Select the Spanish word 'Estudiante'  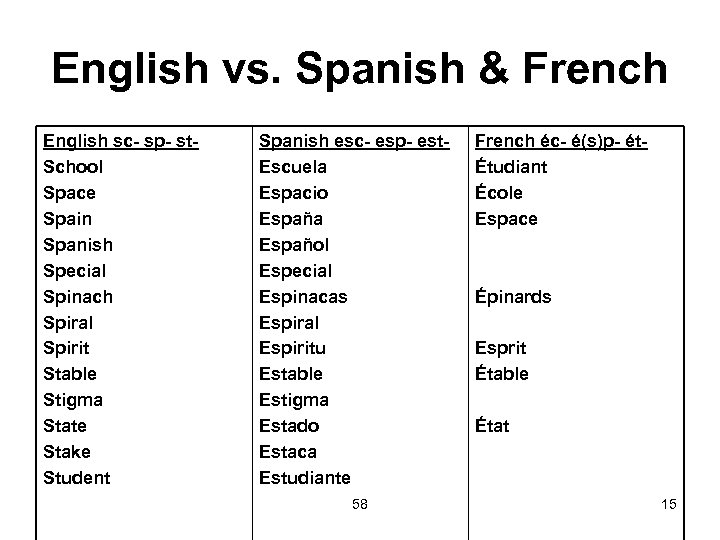point(305,478)
